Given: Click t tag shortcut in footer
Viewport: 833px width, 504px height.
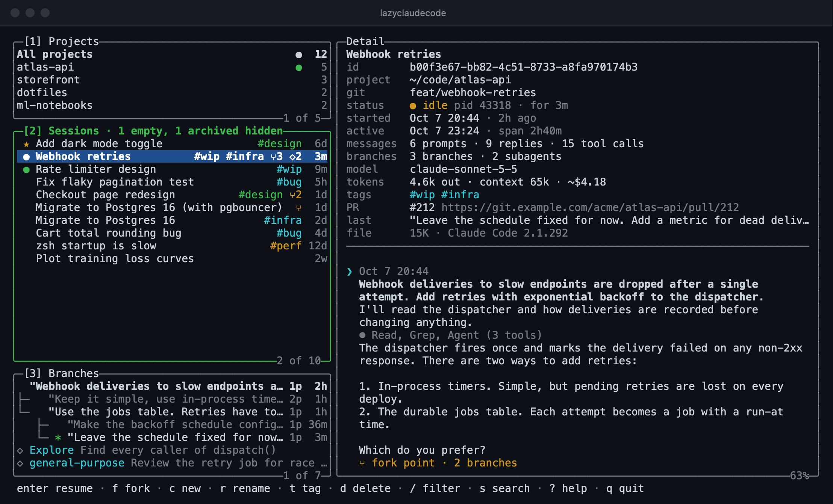Looking at the screenshot, I should click(x=305, y=489).
